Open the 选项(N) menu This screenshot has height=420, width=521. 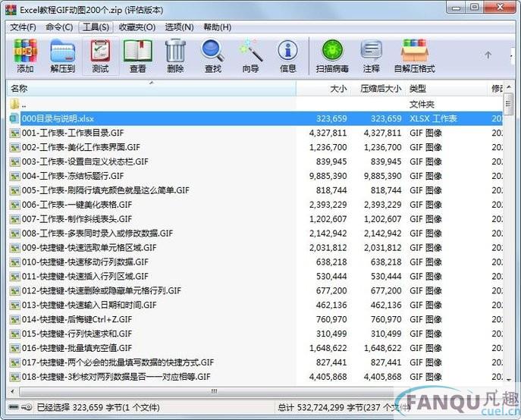180,27
